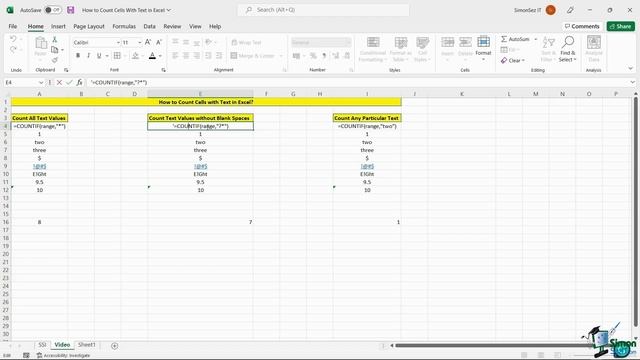Open the View tab

coord(195,26)
